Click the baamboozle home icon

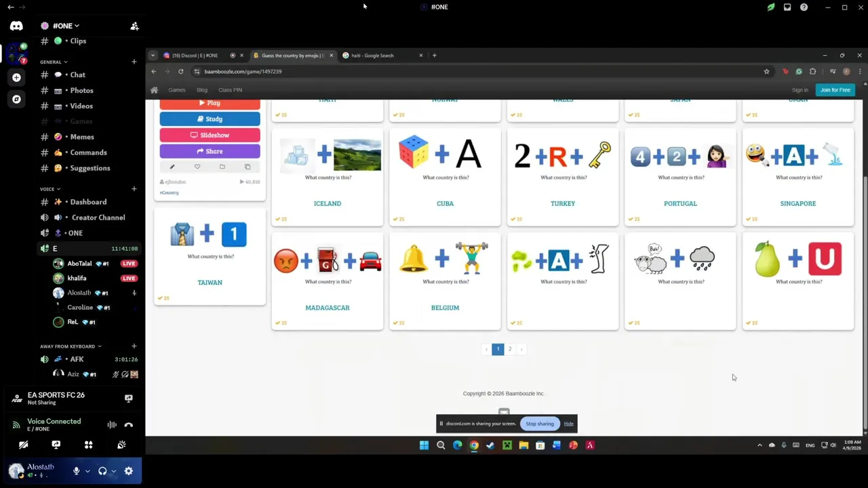154,90
